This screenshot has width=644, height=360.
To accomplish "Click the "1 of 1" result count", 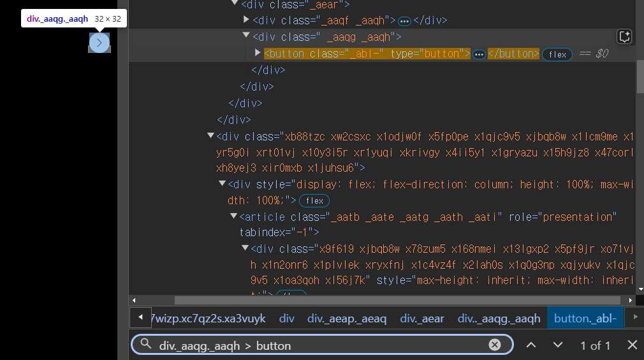I will pyautogui.click(x=595, y=345).
